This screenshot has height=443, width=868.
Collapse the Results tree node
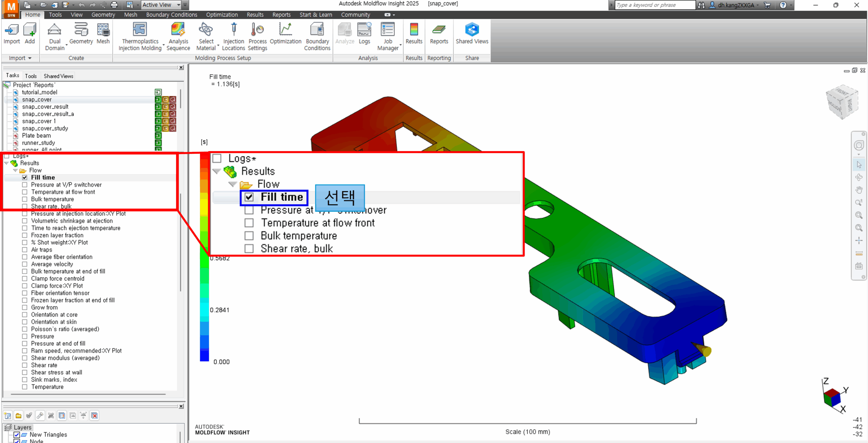(x=6, y=163)
